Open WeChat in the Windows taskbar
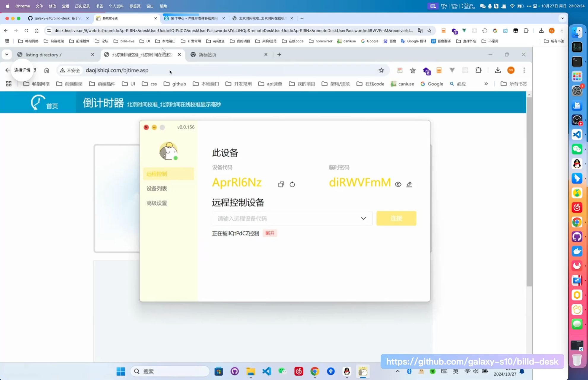This screenshot has height=380, width=588. click(282, 371)
